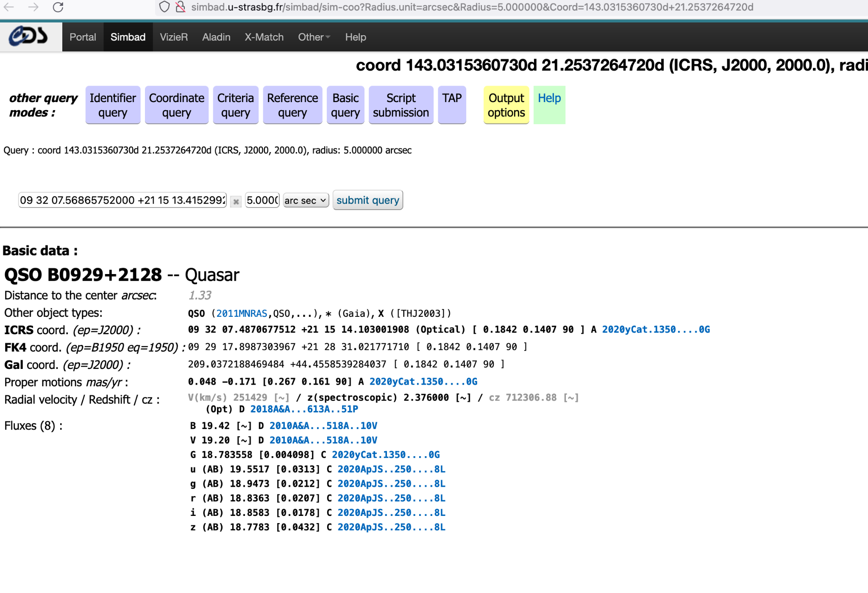
Task: Open Script submission mode
Action: [x=401, y=105]
